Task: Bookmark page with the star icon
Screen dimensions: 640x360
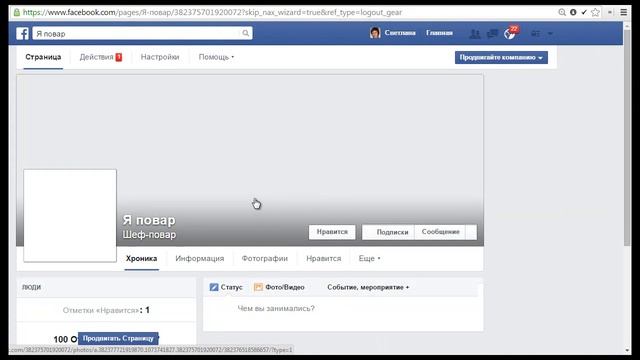Action: pyautogui.click(x=596, y=12)
